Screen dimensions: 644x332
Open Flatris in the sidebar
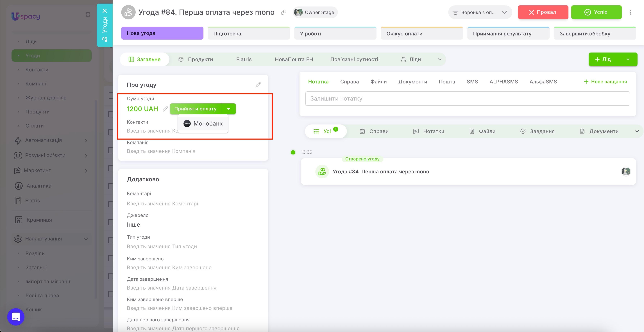click(32, 201)
